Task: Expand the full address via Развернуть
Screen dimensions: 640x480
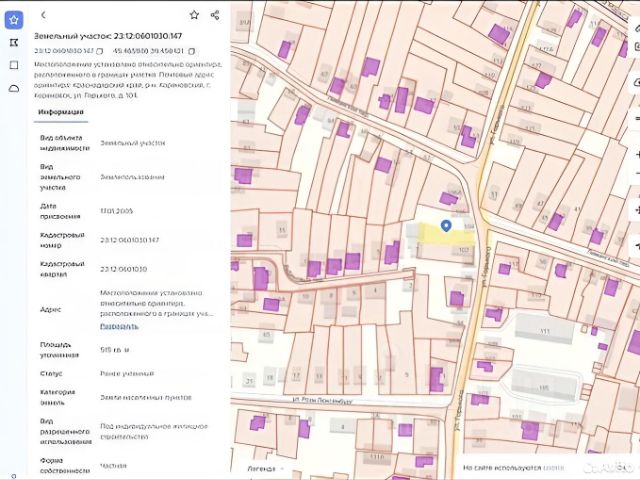Action: 119,327
